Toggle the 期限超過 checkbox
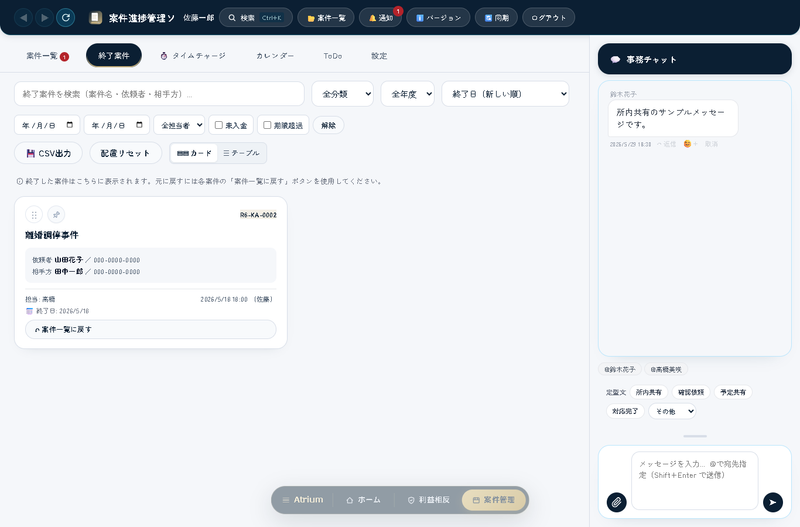The image size is (800, 527). click(267, 125)
